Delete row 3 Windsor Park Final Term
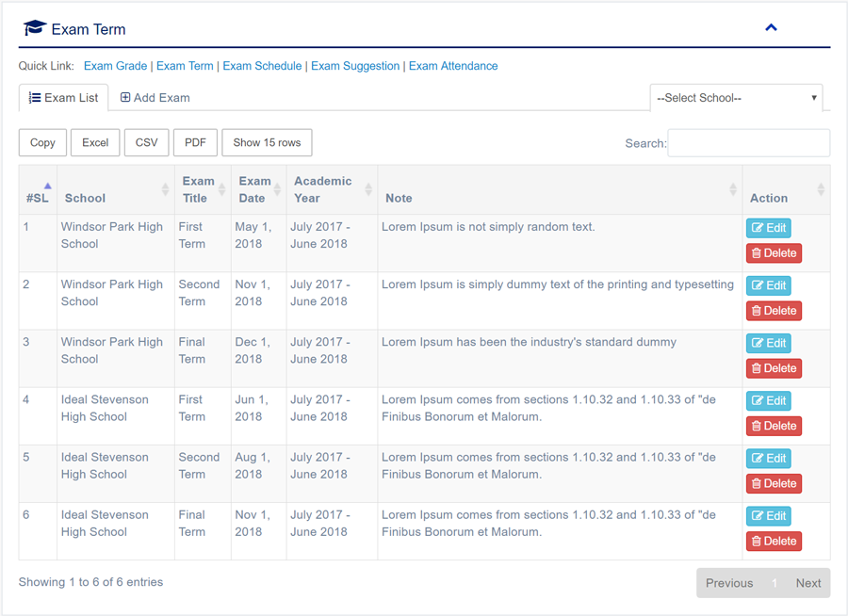The height and width of the screenshot is (616, 848). pos(774,368)
